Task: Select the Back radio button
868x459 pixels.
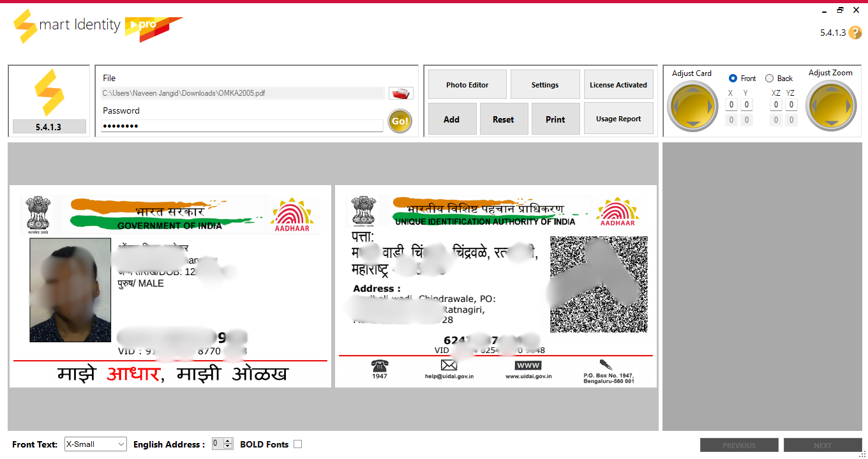Action: click(x=770, y=79)
